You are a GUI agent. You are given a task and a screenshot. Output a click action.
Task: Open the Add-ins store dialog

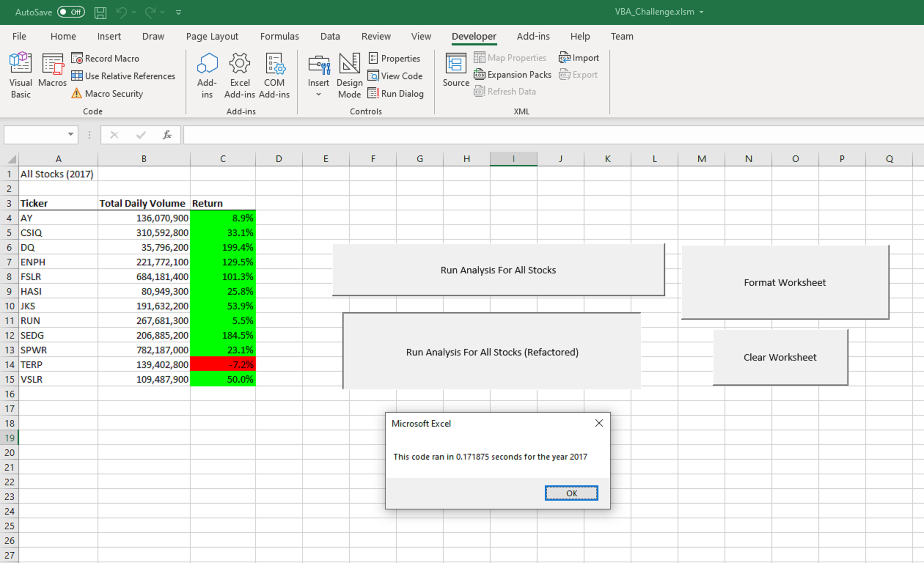207,75
